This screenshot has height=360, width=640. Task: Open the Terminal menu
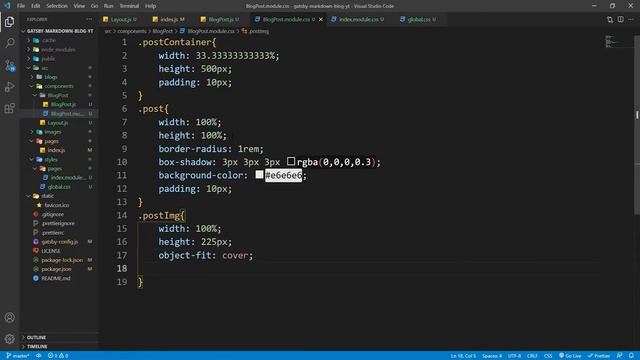(x=129, y=6)
